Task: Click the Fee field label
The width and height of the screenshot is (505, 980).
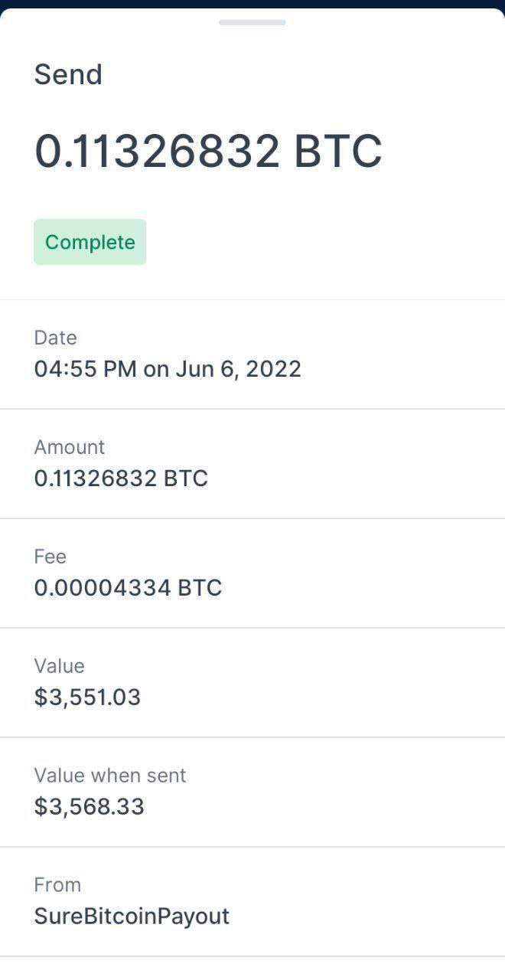Action: (x=50, y=557)
